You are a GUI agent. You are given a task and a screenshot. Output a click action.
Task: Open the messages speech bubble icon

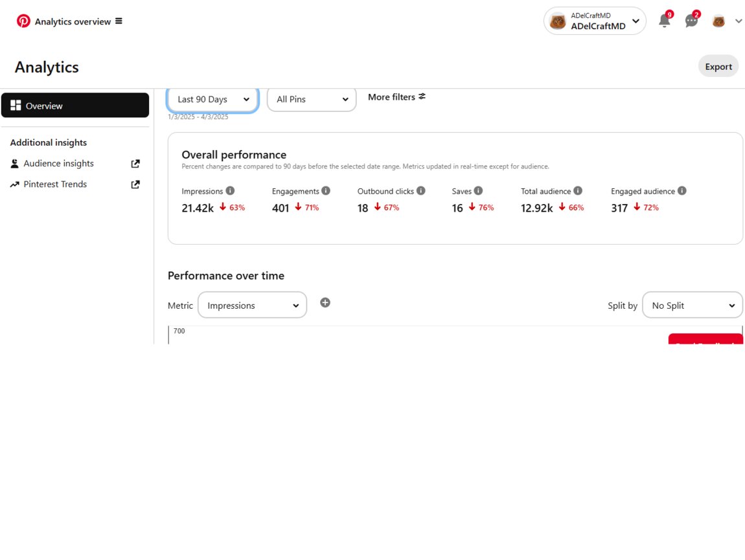(691, 21)
